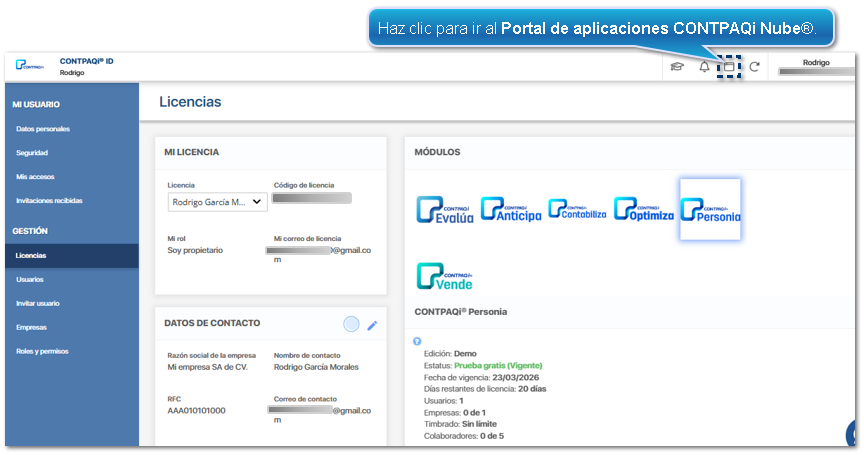Open Seguridad in the sidebar
The height and width of the screenshot is (455, 864).
tap(32, 153)
